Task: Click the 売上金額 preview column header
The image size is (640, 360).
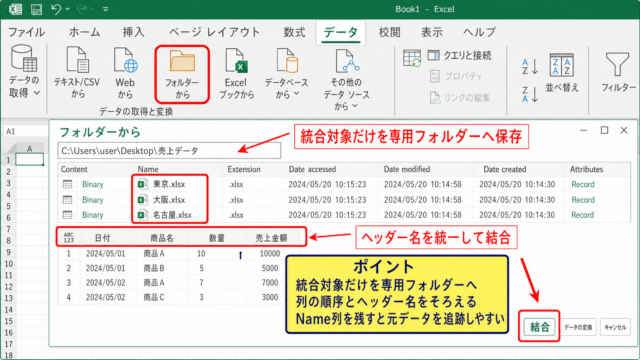Action: pyautogui.click(x=271, y=238)
